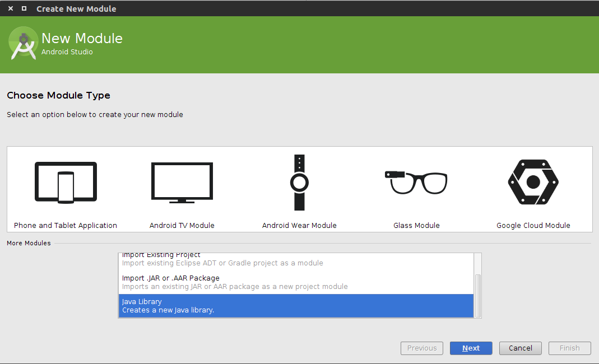Cancel the Create New Module dialog
Image resolution: width=599 pixels, height=364 pixels.
coord(521,348)
